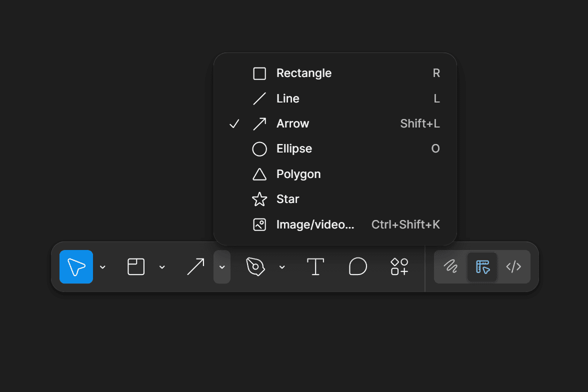
Task: Select the Move tool
Action: 76,266
